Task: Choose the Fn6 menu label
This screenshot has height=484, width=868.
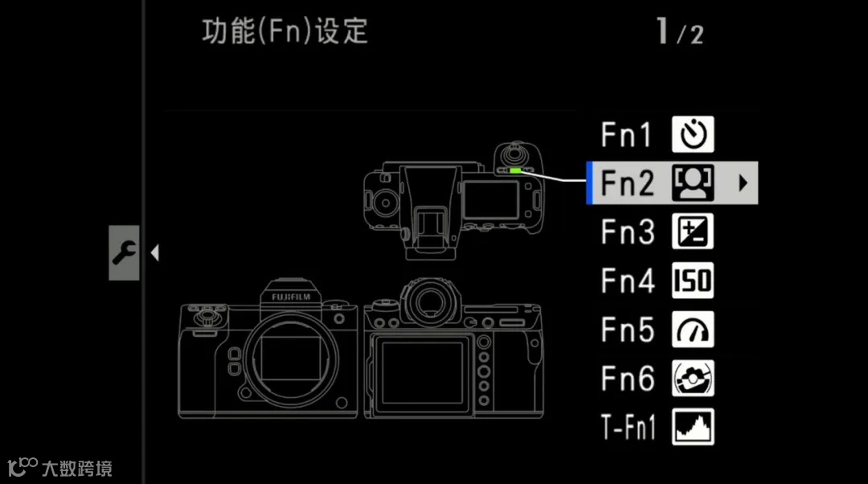Action: 628,378
